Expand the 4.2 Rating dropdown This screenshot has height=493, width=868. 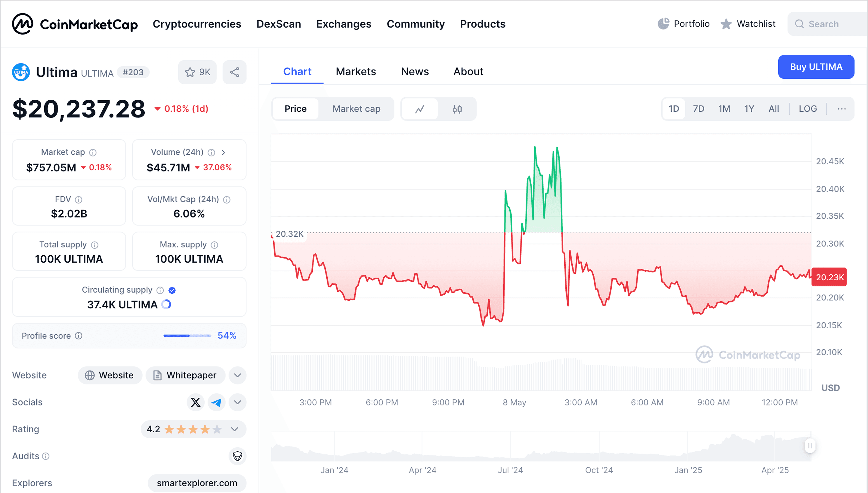tap(234, 429)
